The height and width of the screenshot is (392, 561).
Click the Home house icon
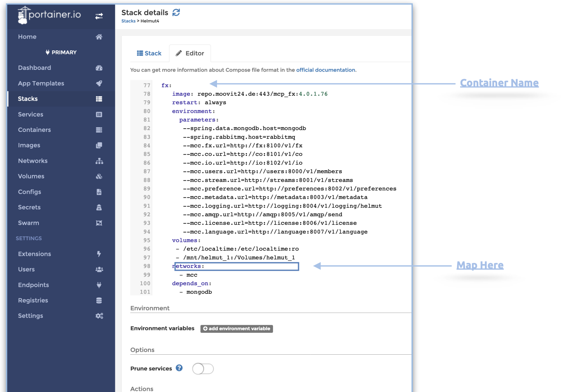pyautogui.click(x=99, y=37)
